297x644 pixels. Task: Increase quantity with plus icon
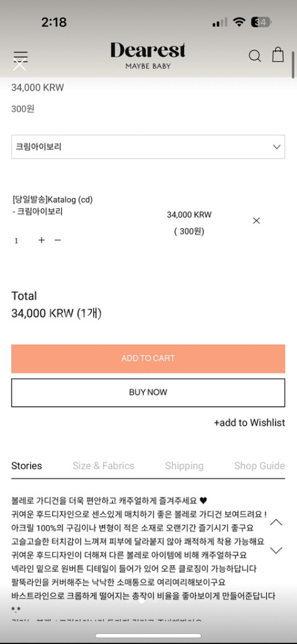pos(41,240)
